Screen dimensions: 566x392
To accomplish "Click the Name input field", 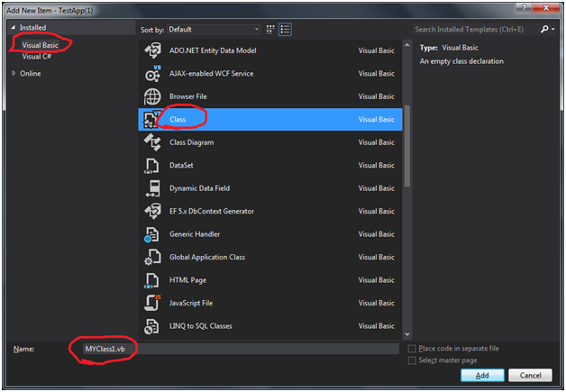I will (x=241, y=349).
